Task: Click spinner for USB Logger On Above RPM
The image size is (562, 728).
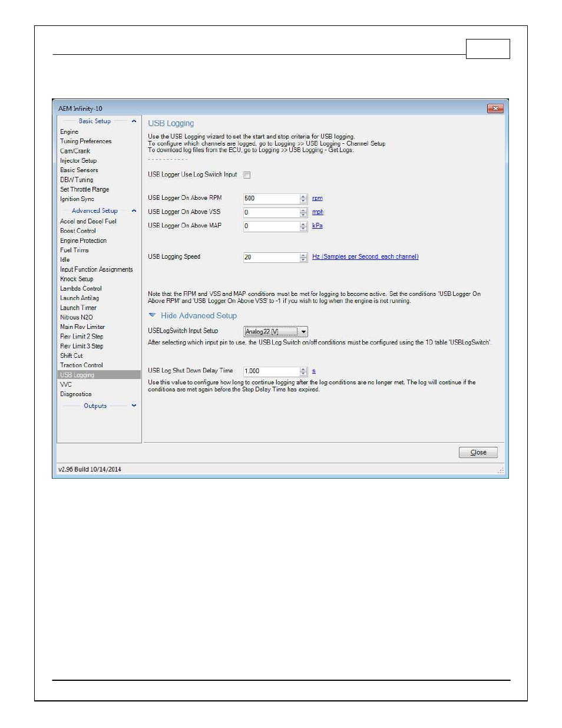Action: (x=303, y=199)
